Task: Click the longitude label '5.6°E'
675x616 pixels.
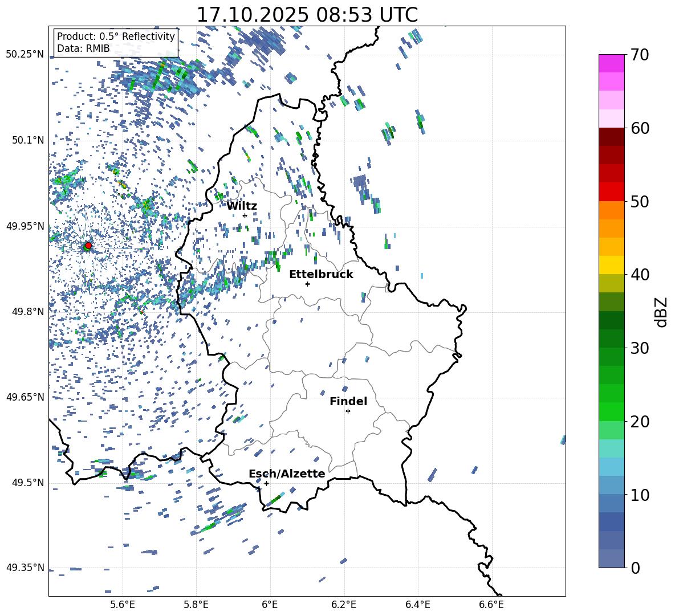Action: pos(123,605)
